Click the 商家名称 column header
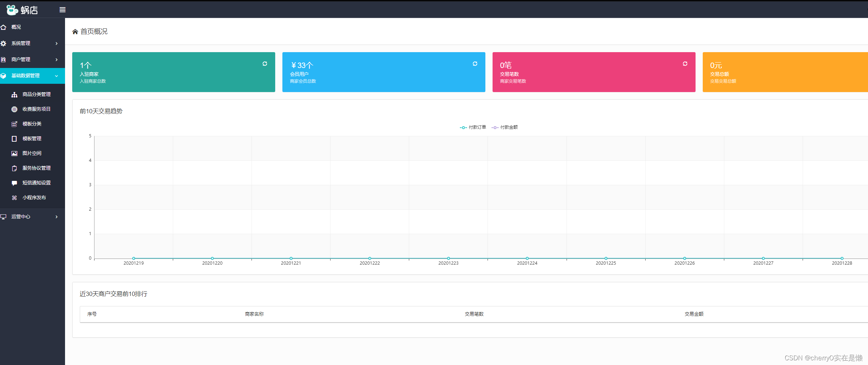This screenshot has width=868, height=365. [254, 314]
